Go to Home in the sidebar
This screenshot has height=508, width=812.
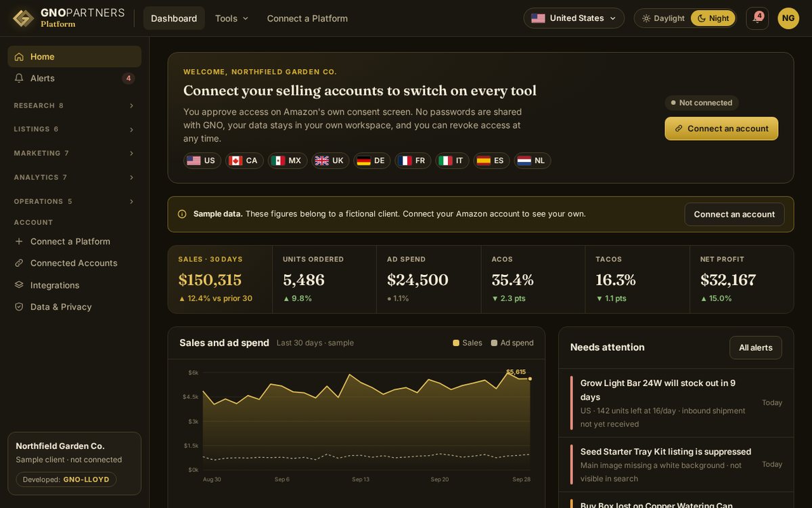tap(74, 57)
